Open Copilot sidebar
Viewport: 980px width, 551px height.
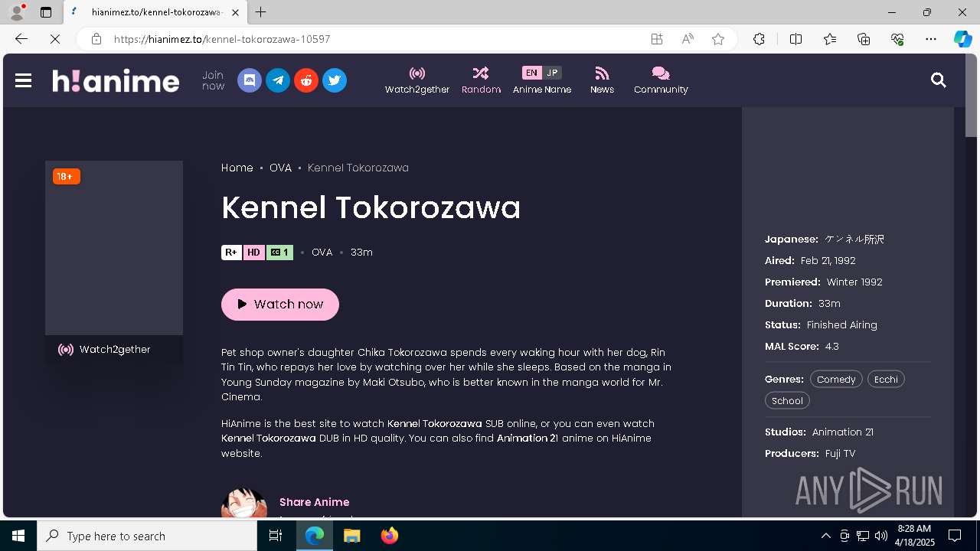coord(963,39)
